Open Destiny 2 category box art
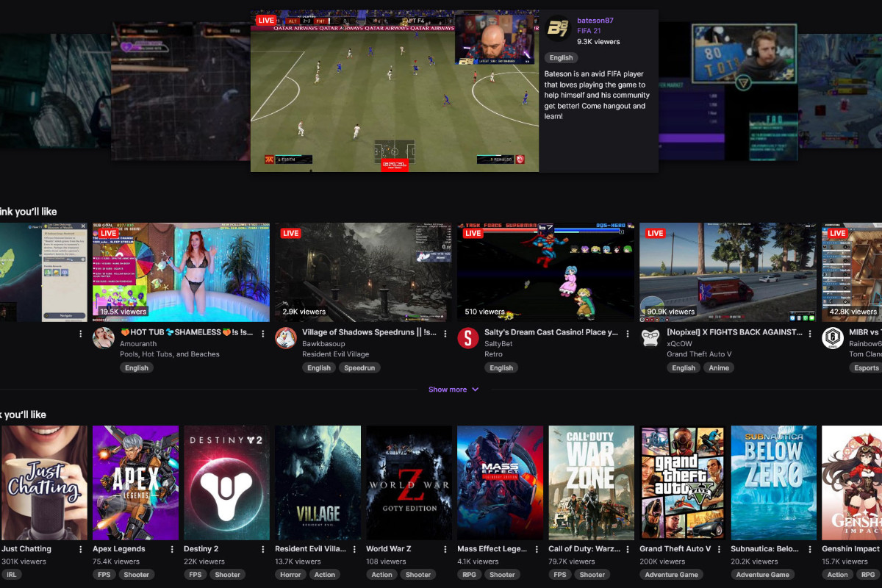This screenshot has height=588, width=882. [x=226, y=483]
